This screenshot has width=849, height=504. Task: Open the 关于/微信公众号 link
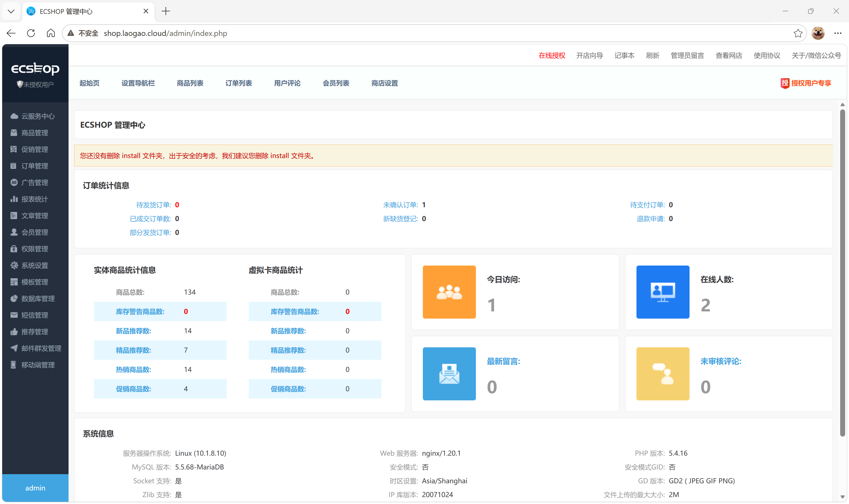[x=816, y=55]
